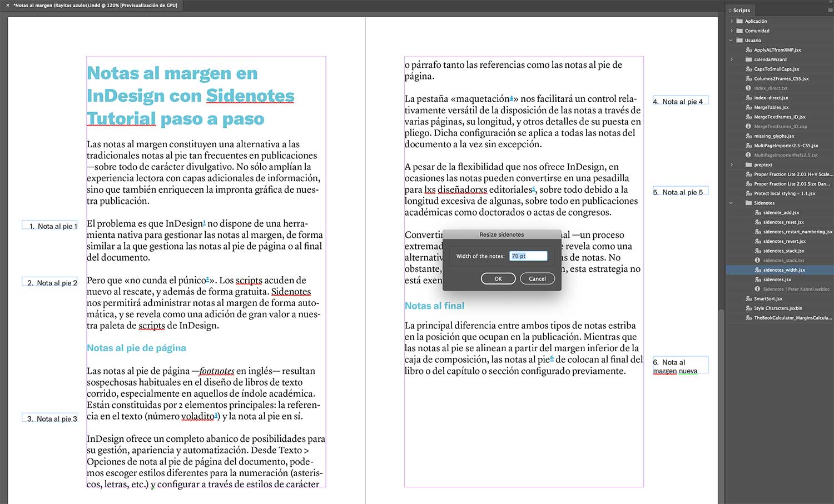The height and width of the screenshot is (504, 834).
Task: Click the sidenotes_reset.jsx script icon
Action: click(758, 222)
